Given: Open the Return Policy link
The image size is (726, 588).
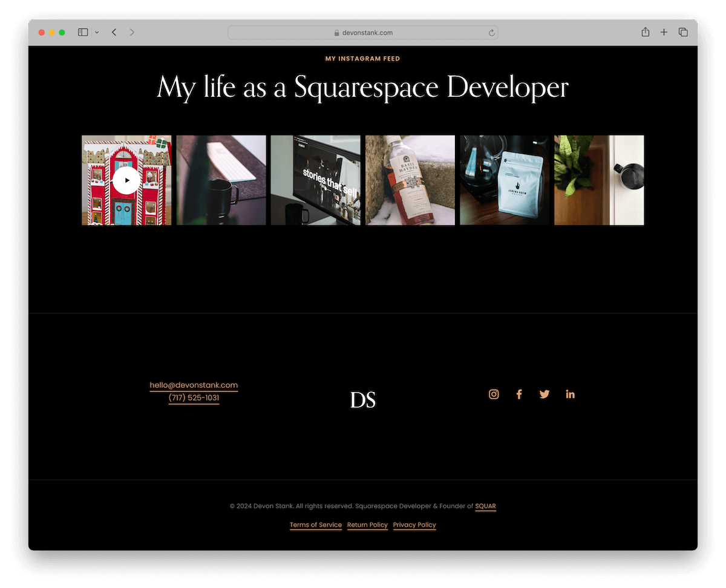Looking at the screenshot, I should [x=367, y=525].
